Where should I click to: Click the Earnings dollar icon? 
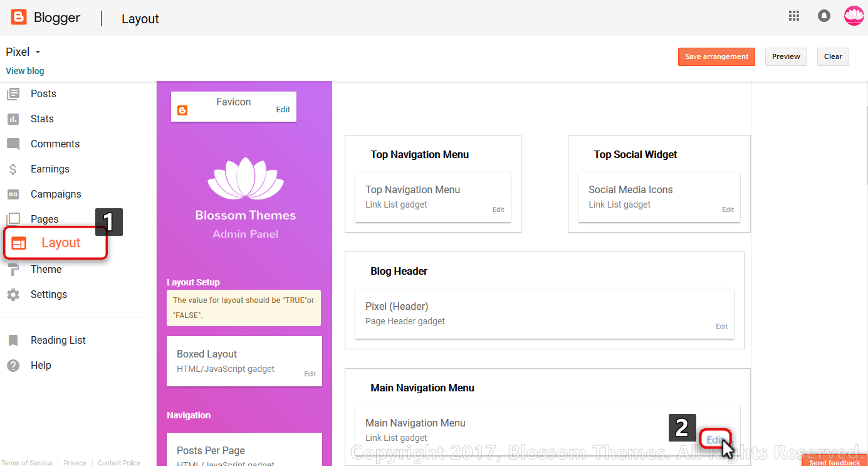pyautogui.click(x=13, y=169)
